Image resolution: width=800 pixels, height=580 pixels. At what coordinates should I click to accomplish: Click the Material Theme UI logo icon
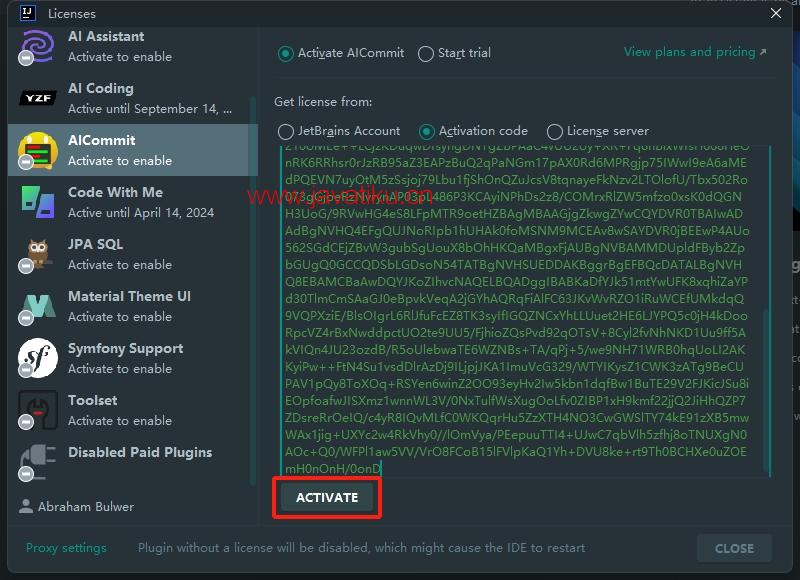(37, 307)
